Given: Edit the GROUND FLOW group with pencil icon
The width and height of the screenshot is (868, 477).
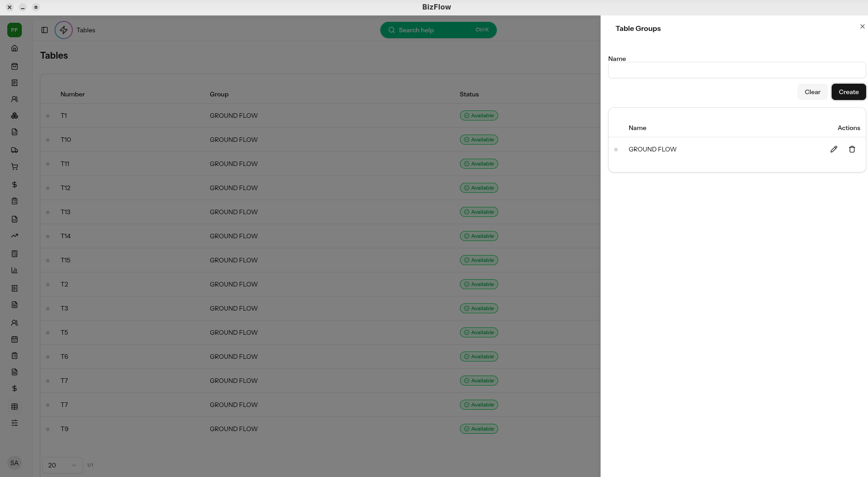Looking at the screenshot, I should click(x=833, y=149).
